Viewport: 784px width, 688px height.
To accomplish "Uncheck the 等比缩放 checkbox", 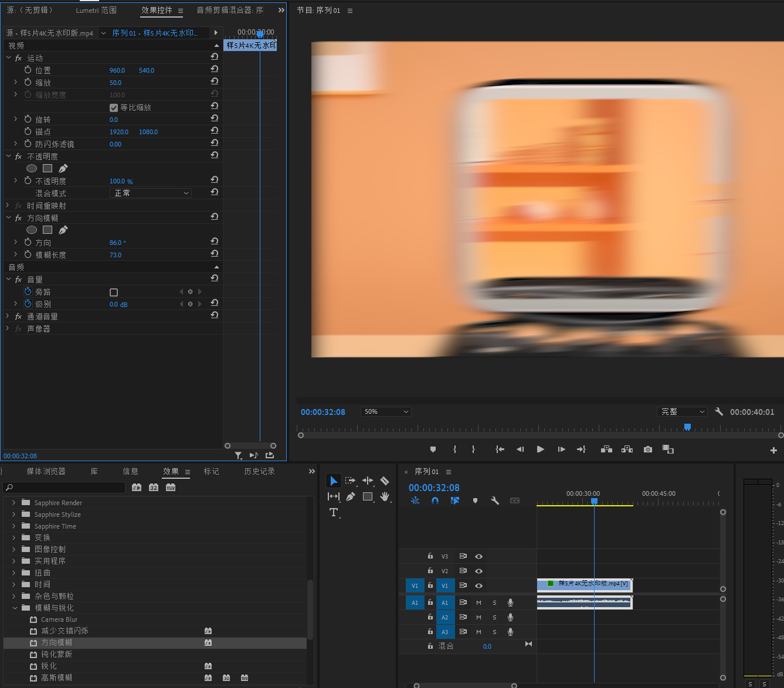I will click(x=114, y=107).
